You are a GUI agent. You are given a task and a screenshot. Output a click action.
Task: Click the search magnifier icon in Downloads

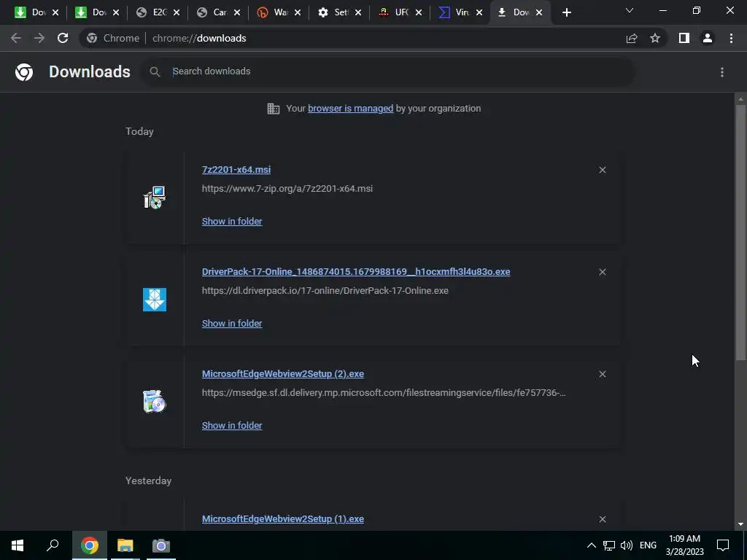155,71
